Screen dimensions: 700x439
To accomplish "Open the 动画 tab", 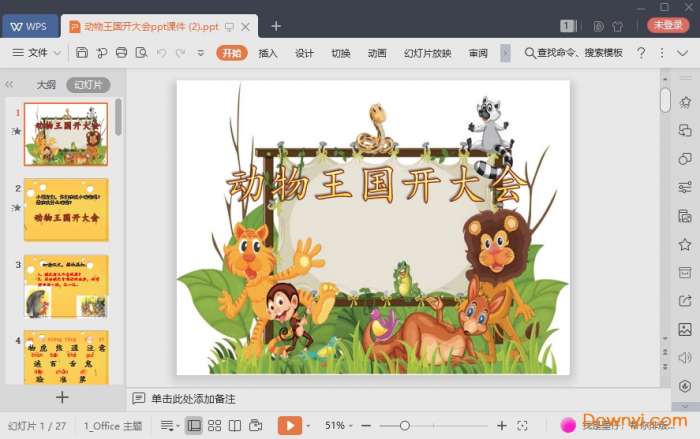I will (x=377, y=53).
